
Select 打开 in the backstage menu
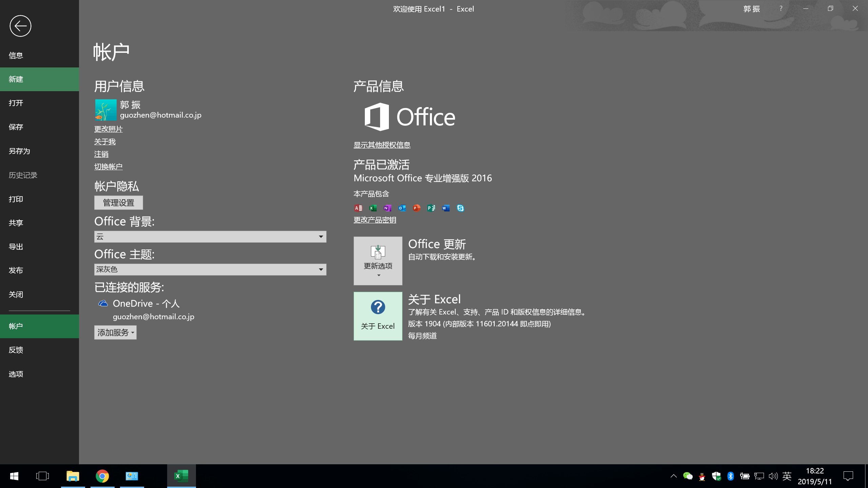point(39,103)
